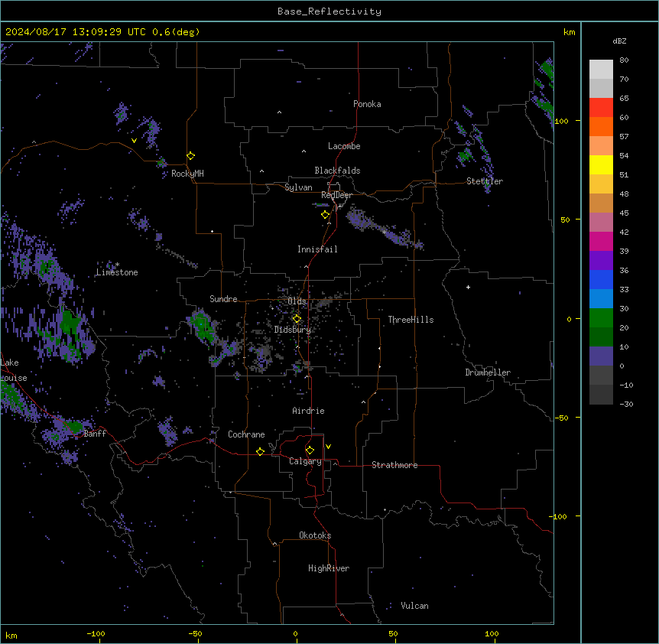Click the Olds town label
The image size is (659, 644).
[297, 301]
